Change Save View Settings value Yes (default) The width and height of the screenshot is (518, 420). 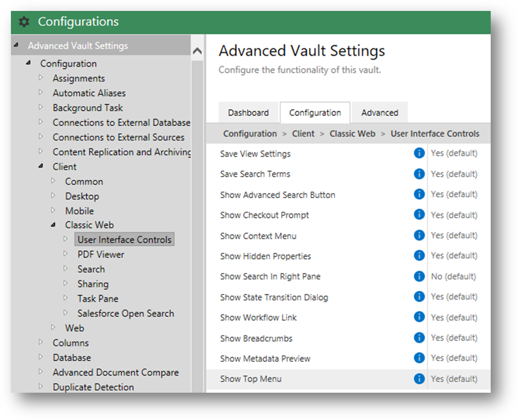pyautogui.click(x=454, y=153)
